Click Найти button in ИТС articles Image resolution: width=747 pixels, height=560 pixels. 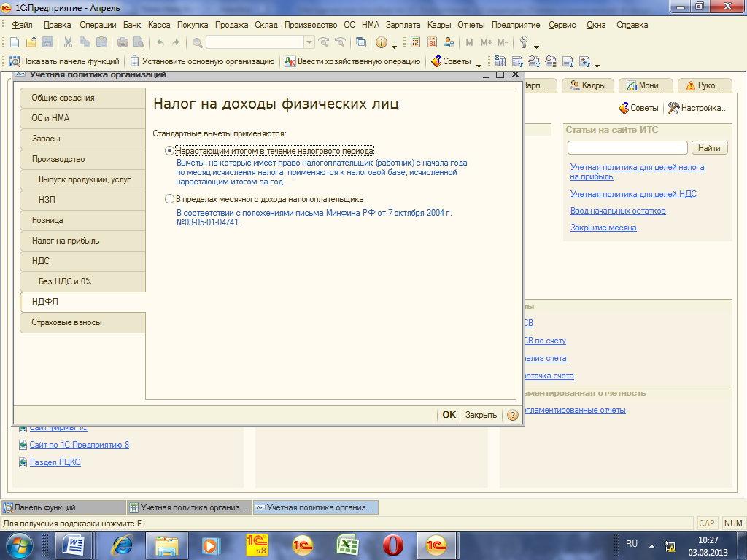coord(709,148)
